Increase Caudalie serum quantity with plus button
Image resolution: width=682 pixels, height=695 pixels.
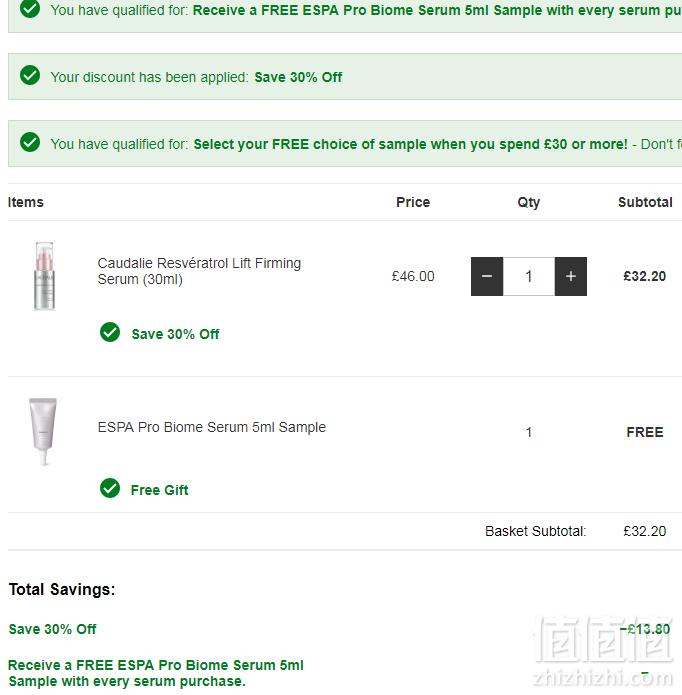click(571, 276)
